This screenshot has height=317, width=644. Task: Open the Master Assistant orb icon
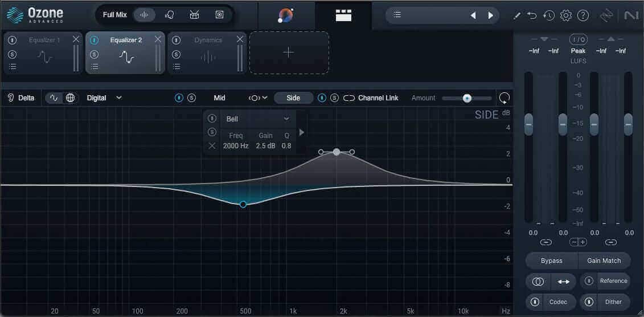tap(285, 15)
